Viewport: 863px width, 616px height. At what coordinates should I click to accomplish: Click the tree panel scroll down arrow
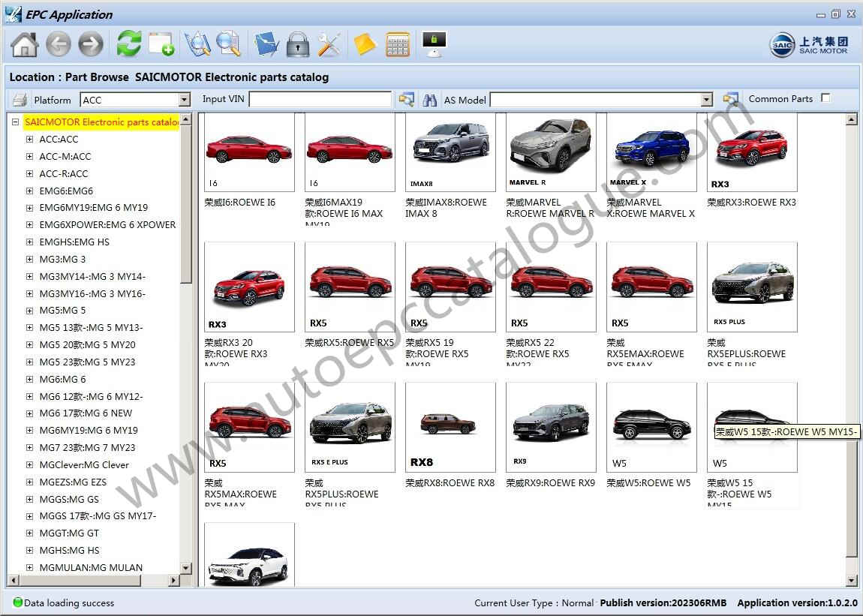(x=185, y=568)
